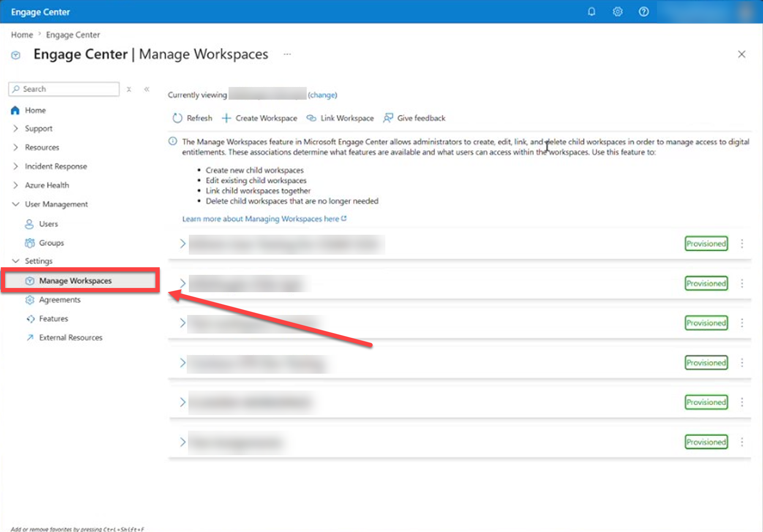
Task: Expand the Incident Response section
Action: point(16,166)
